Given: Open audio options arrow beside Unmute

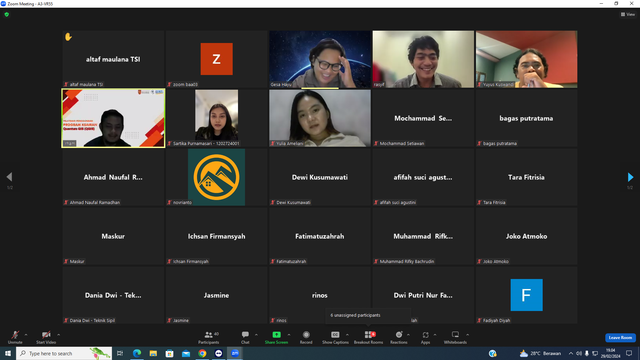Looking at the screenshot, I should pyautogui.click(x=26, y=335).
